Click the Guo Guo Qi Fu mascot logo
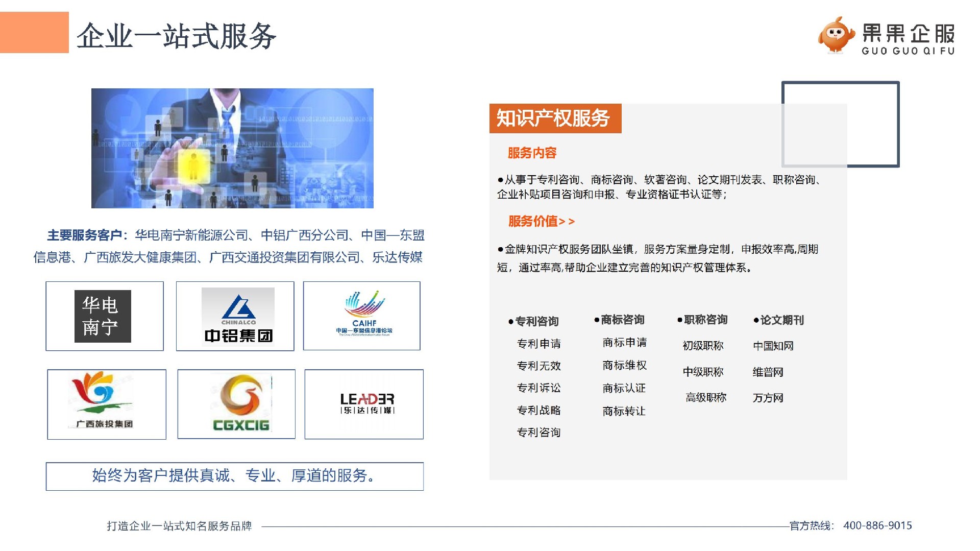Screen dimensions: 980x551 (x=836, y=35)
